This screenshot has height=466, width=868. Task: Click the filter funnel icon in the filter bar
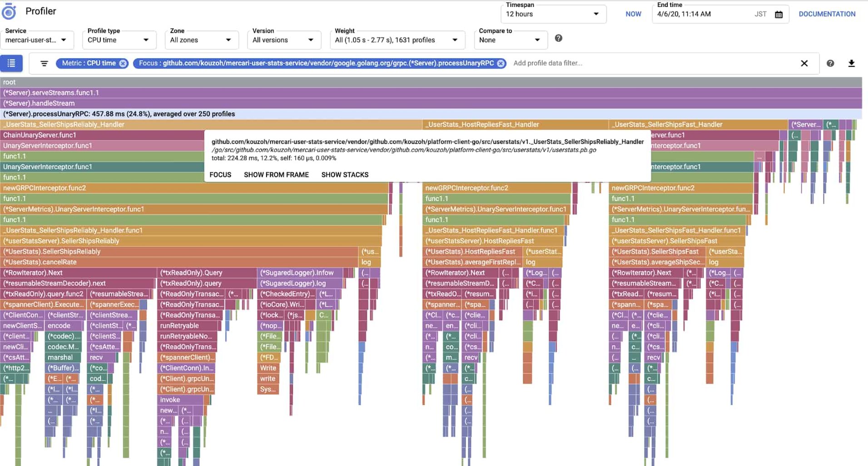pyautogui.click(x=44, y=63)
